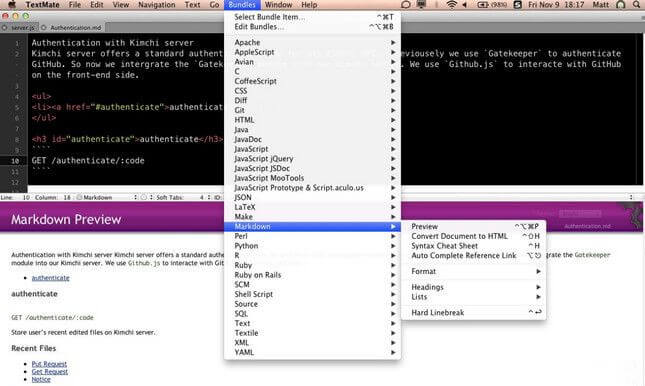Expand the SQL bundle submenu
This screenshot has height=386, width=645.
tap(313, 314)
